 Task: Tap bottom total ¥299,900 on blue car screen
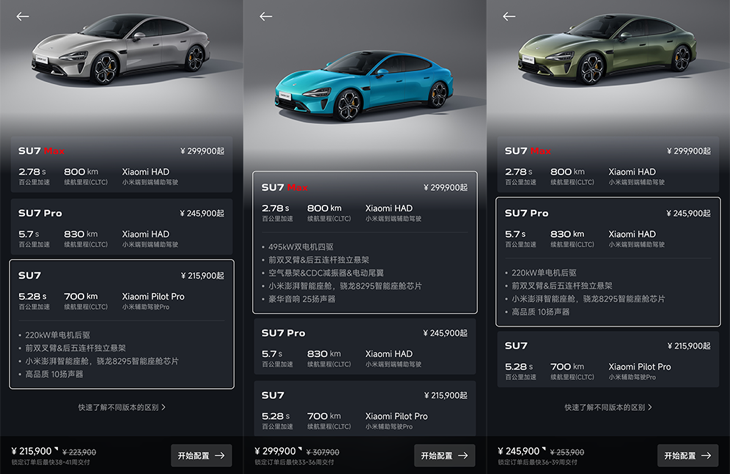275,451
